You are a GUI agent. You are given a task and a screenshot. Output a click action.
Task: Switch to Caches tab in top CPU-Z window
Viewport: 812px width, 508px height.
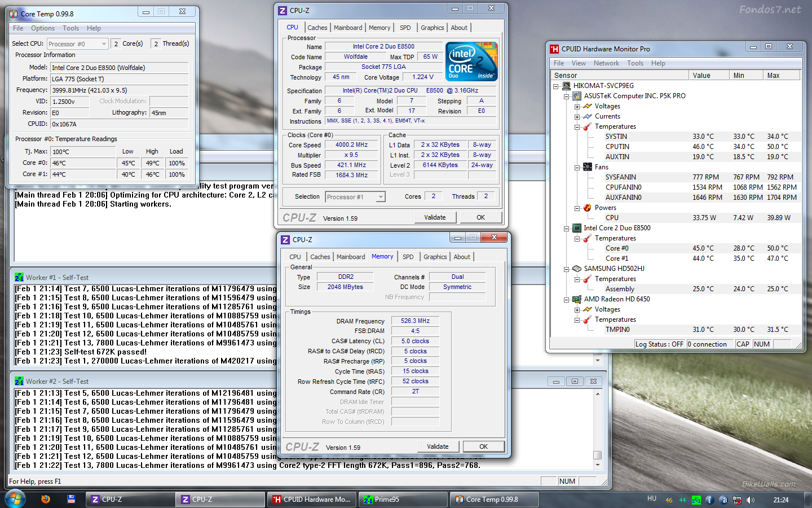coord(317,28)
